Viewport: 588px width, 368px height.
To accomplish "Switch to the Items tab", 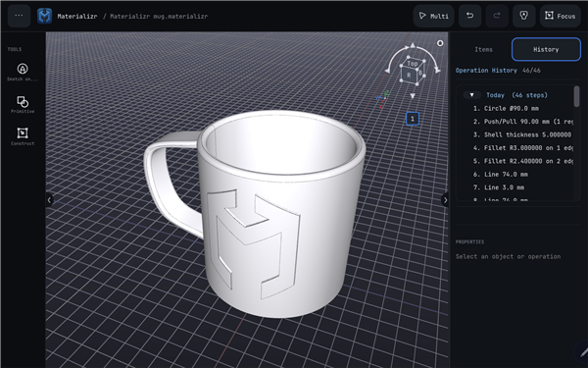I will [483, 49].
